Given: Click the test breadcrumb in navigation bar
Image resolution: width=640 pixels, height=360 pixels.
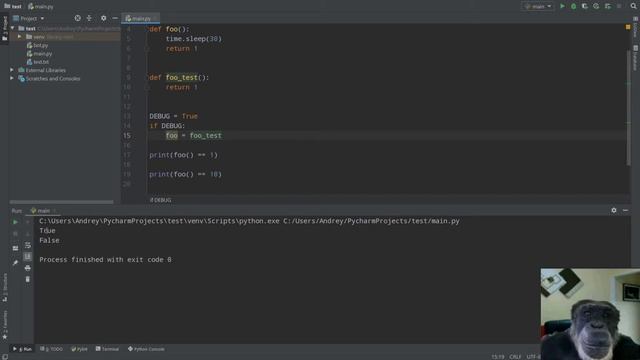Looking at the screenshot, I should click(13, 6).
